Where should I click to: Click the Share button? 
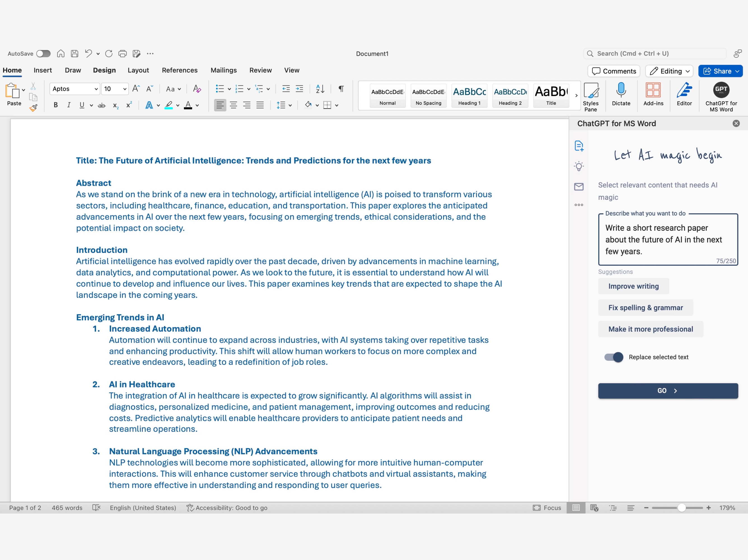pos(720,71)
